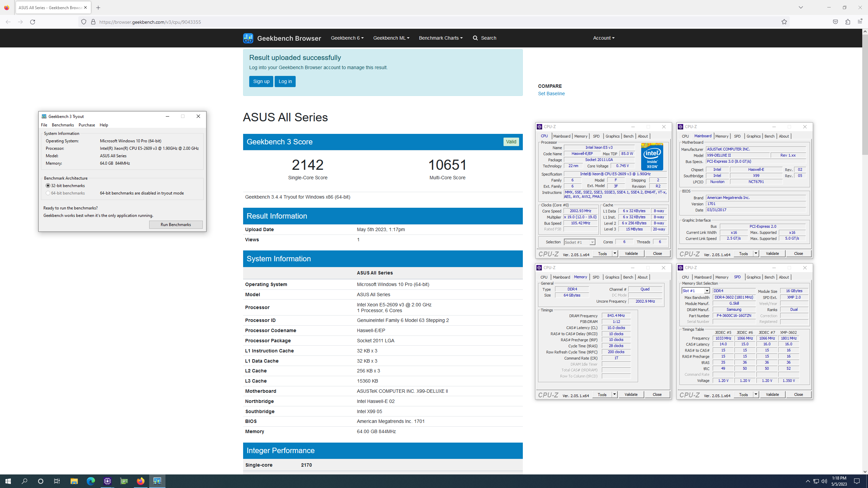This screenshot has height=488, width=868.
Task: Open a new browser tab with plus
Action: pos(98,7)
